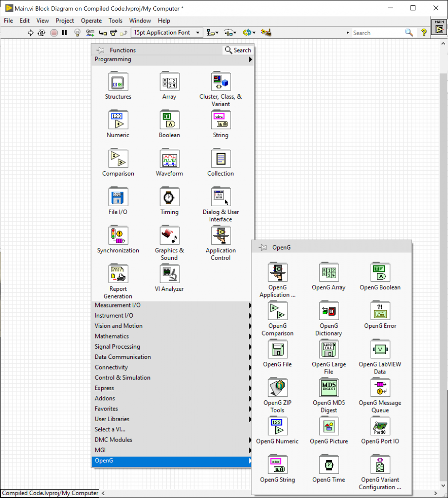This screenshot has width=448, height=498.
Task: Expand the Mathematics submenu arrow
Action: click(250, 336)
